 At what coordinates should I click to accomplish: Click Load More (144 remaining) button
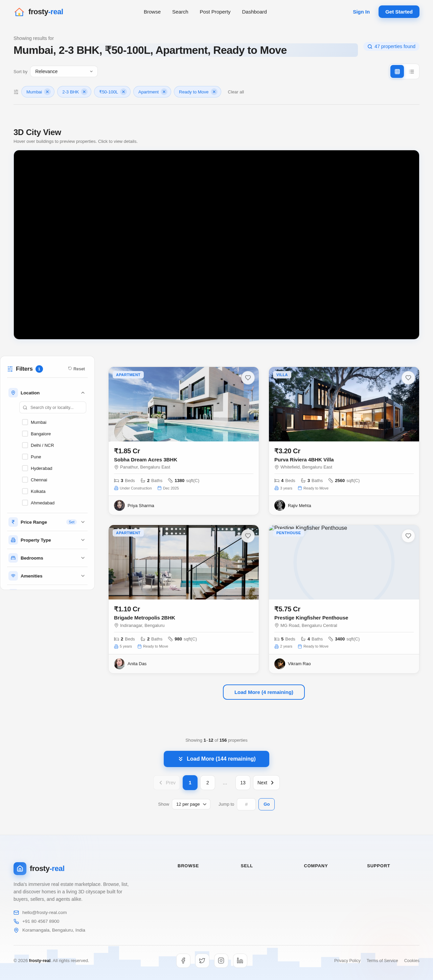[x=216, y=759]
